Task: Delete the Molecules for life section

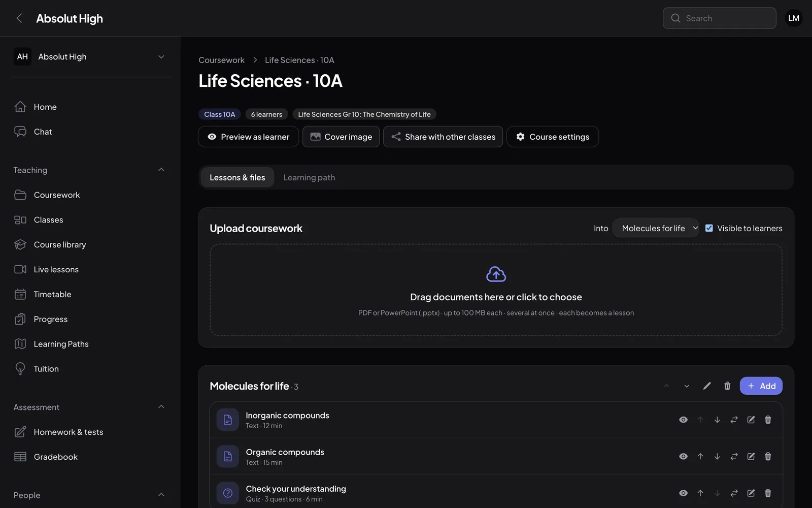Action: pyautogui.click(x=727, y=386)
